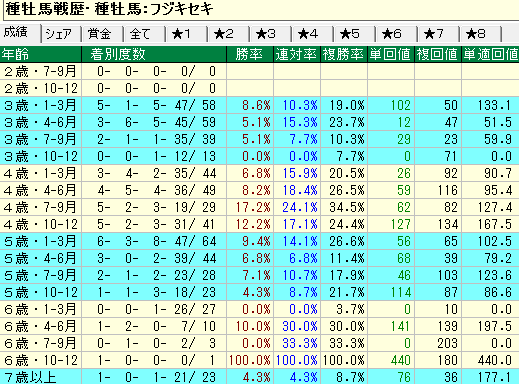Select the 4歳・7-9月 row label

point(41,207)
